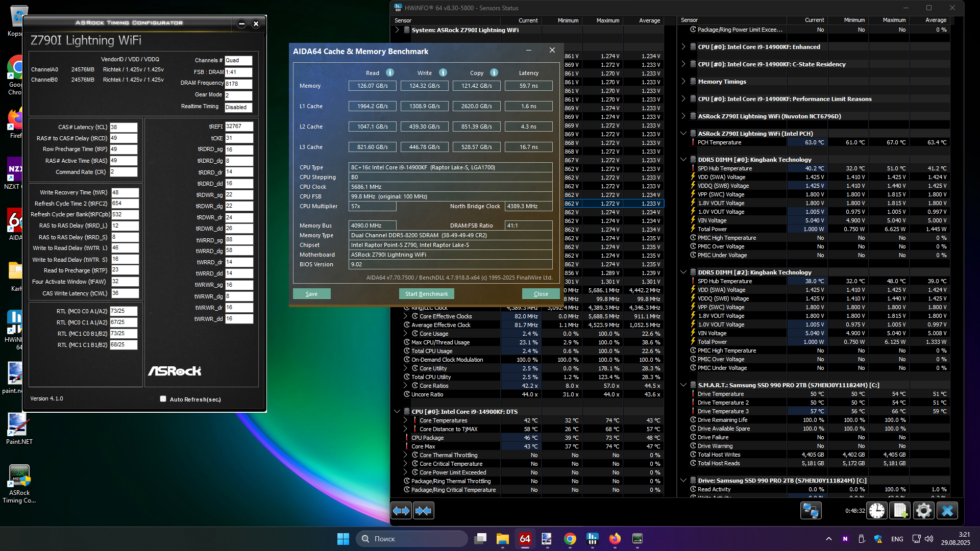This screenshot has height=551, width=980.
Task: Expand Performance Limit Reasons group
Action: click(683, 99)
